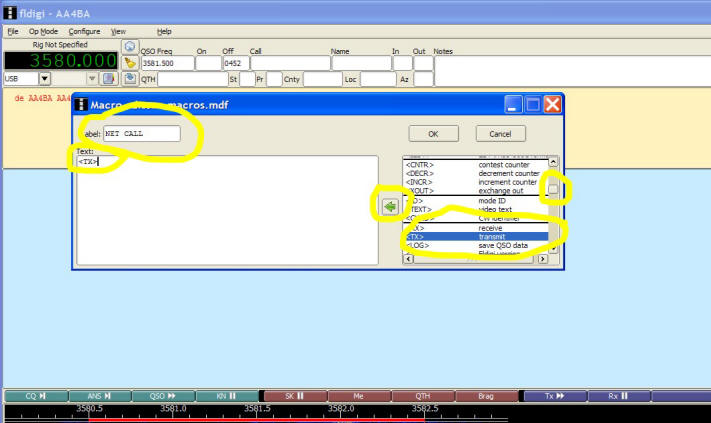Open the View menu
711x423 pixels.
[118, 31]
